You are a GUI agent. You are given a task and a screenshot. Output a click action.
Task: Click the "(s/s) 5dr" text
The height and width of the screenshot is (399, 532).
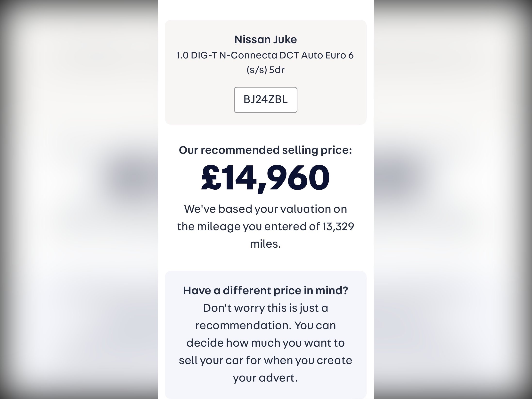coord(265,70)
